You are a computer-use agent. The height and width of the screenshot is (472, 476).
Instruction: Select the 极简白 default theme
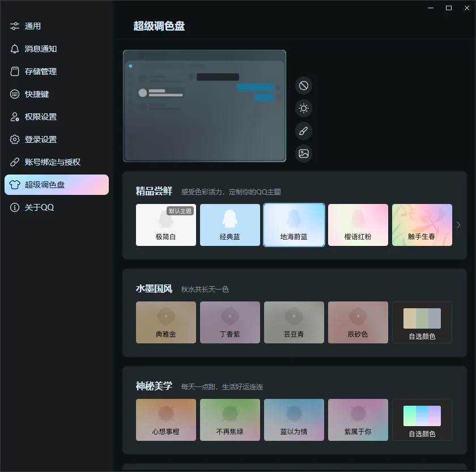click(x=165, y=225)
